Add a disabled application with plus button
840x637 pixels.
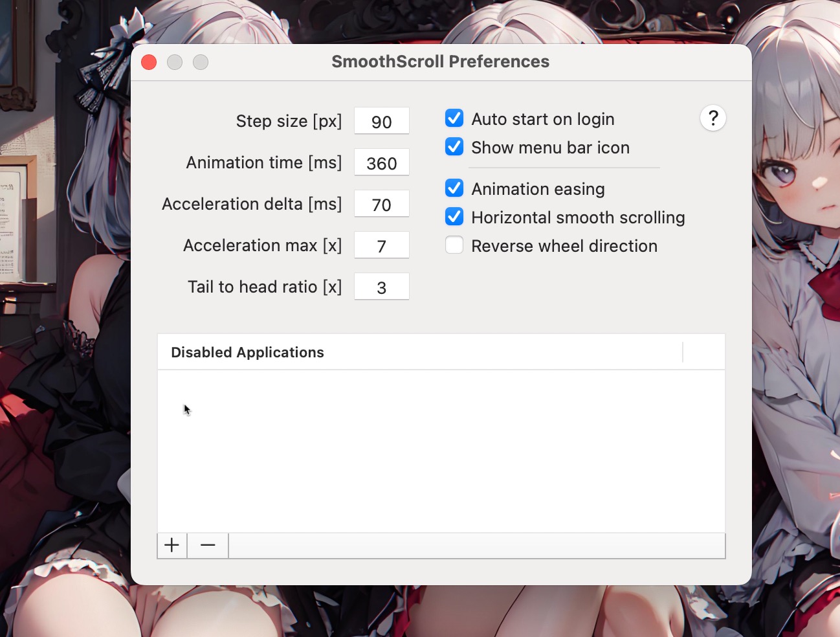[x=172, y=545]
